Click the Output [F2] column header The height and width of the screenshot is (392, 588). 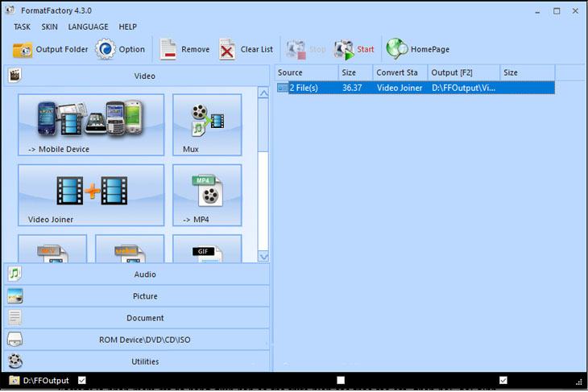pyautogui.click(x=464, y=72)
